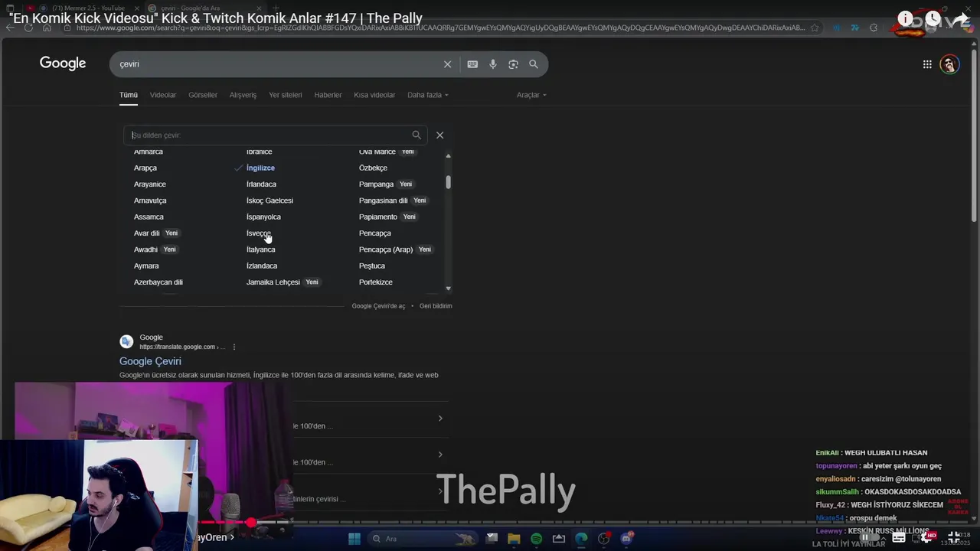Select Portekizce language
This screenshot has width=980, height=551.
(376, 282)
